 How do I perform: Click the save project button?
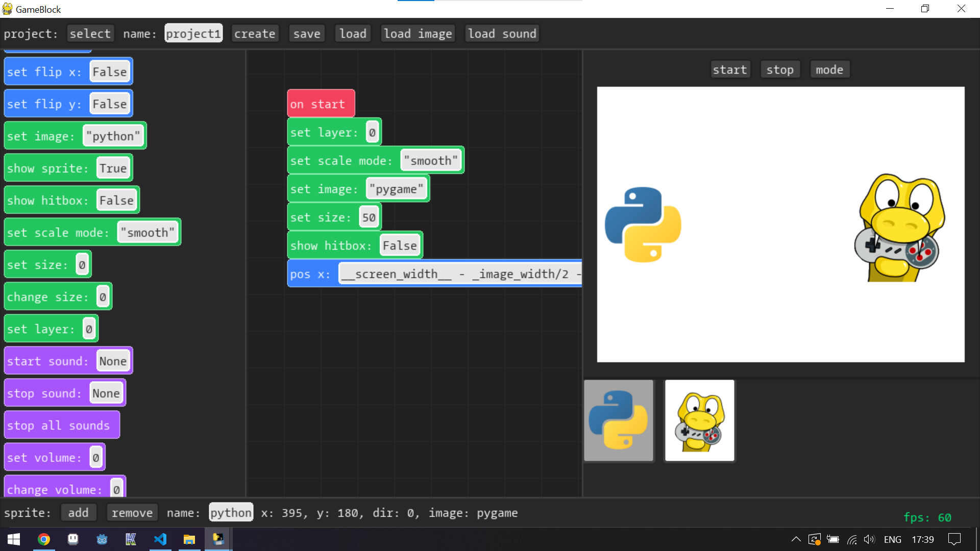307,34
